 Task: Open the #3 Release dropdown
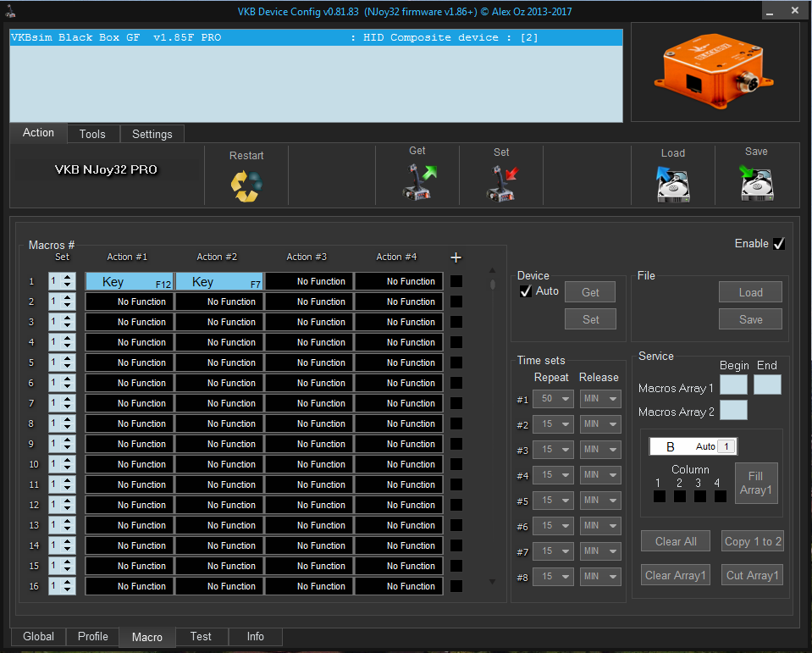[x=600, y=450]
